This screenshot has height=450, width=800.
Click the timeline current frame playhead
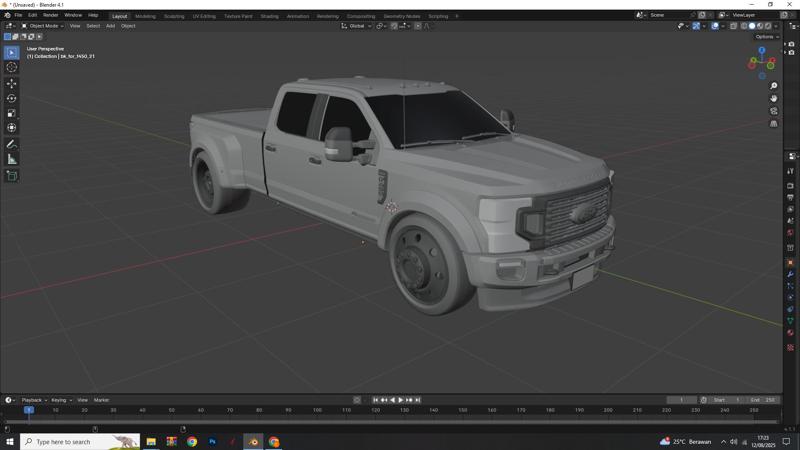pos(29,410)
